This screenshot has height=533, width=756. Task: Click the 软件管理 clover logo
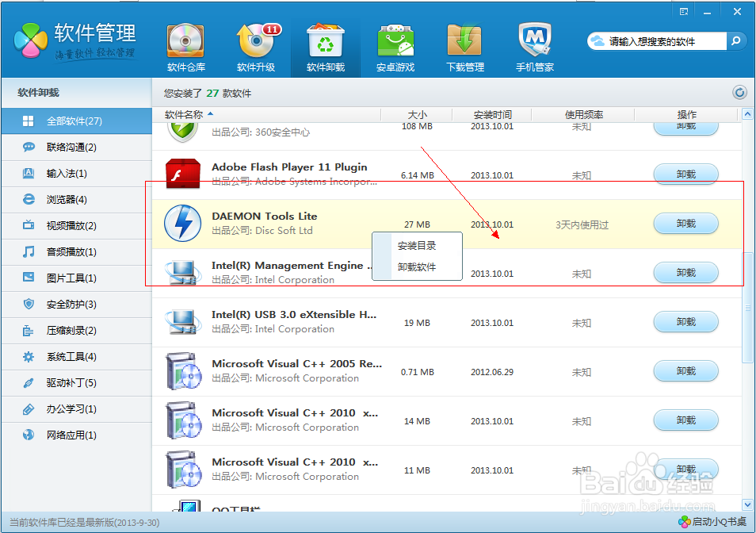[x=30, y=40]
